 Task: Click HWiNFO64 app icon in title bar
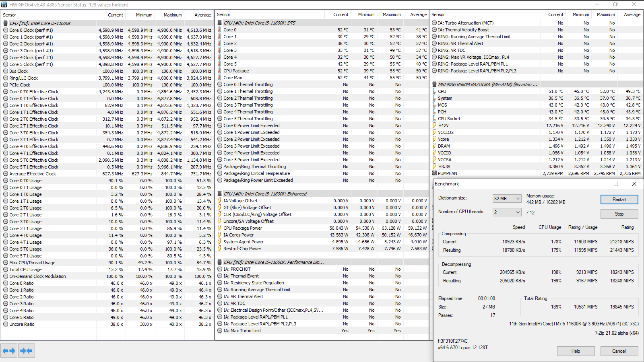[4, 4]
